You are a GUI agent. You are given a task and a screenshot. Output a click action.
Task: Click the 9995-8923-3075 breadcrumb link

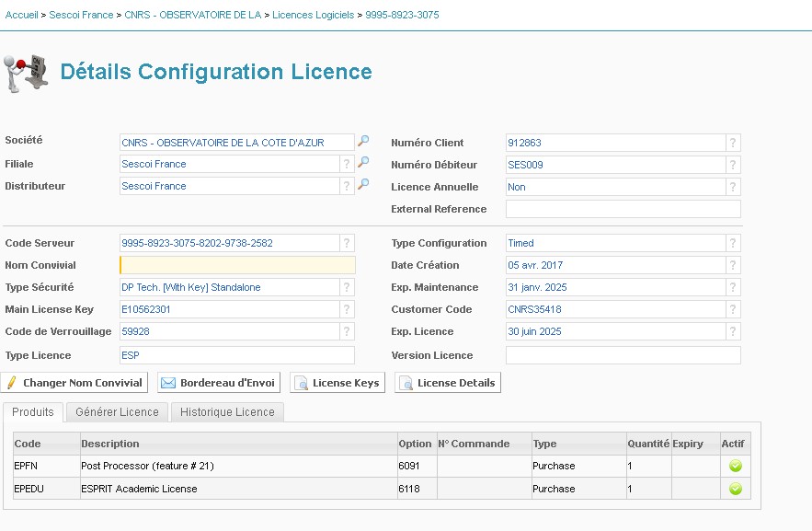[x=403, y=15]
